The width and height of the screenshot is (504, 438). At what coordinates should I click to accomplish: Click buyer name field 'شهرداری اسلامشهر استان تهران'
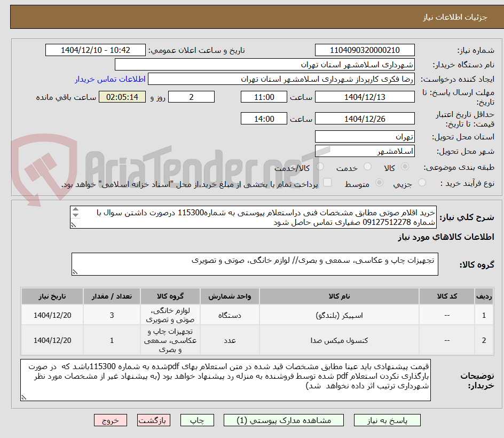pos(264,65)
